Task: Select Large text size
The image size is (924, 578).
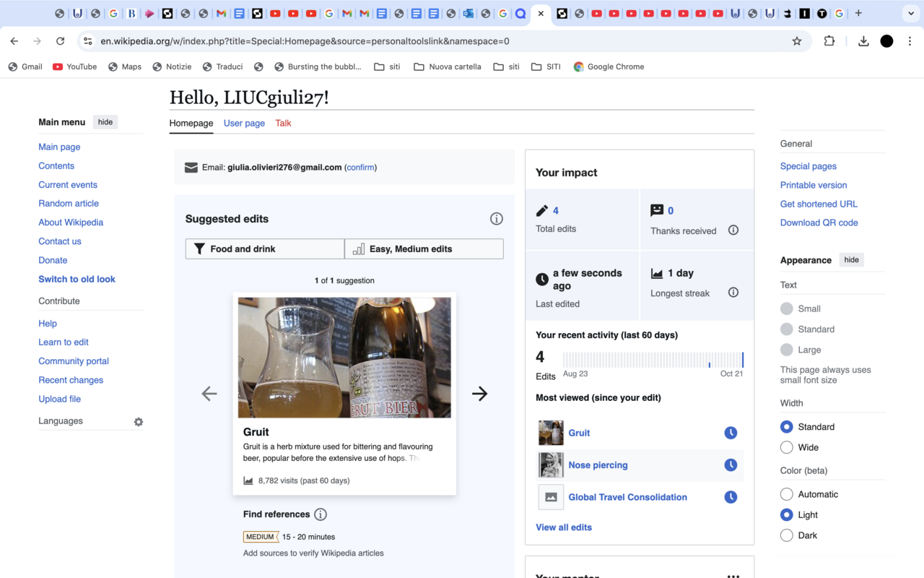Action: tap(787, 350)
